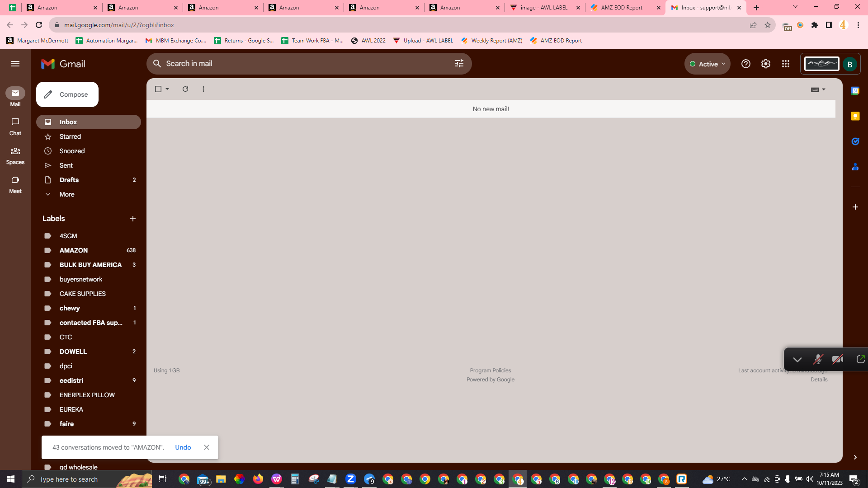Undo moving conversations to AMAZON
868x488 pixels.
(183, 447)
